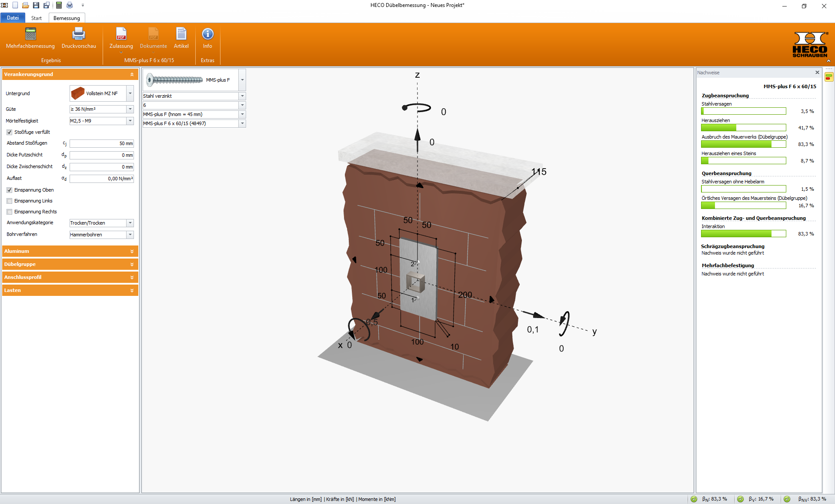835x504 pixels.
Task: Expand the Dübelgruppe section
Action: [x=132, y=264]
